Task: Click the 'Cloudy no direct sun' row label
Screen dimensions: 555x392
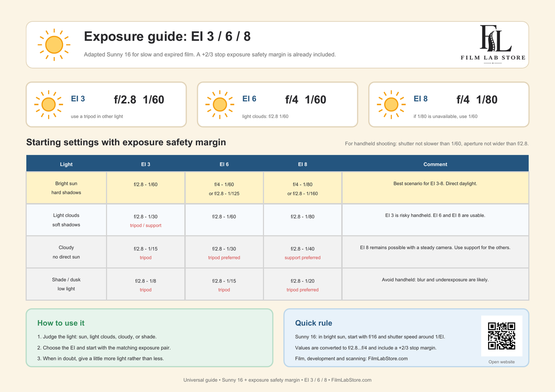Action: pos(66,252)
